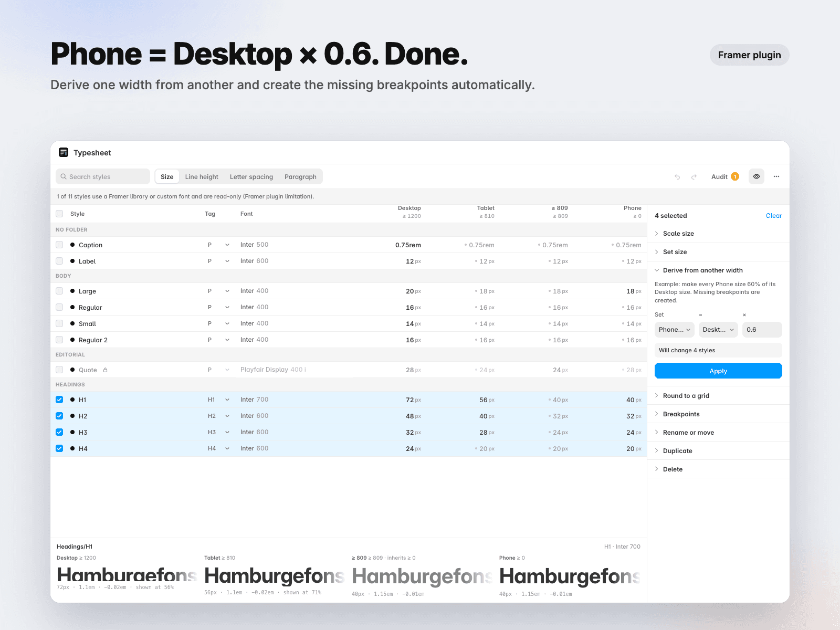This screenshot has width=840, height=630.
Task: Open the tag dropdown for H2
Action: (x=227, y=416)
